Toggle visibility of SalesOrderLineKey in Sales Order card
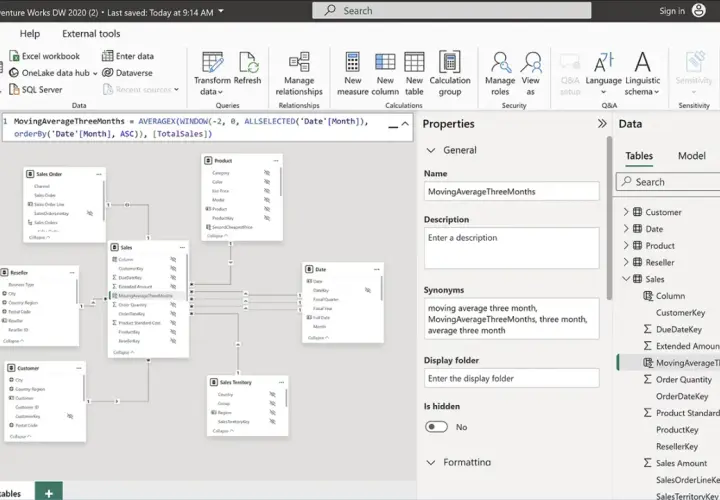This screenshot has height=500, width=720. [90, 213]
